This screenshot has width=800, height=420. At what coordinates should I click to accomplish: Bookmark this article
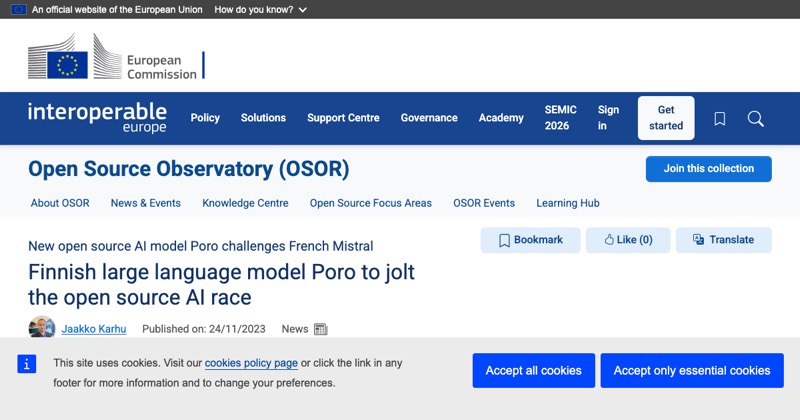click(531, 240)
